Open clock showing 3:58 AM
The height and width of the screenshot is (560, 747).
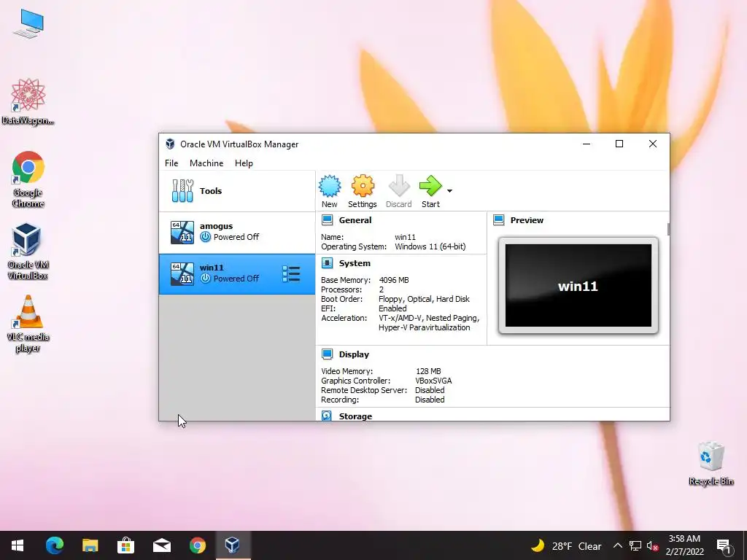[684, 545]
